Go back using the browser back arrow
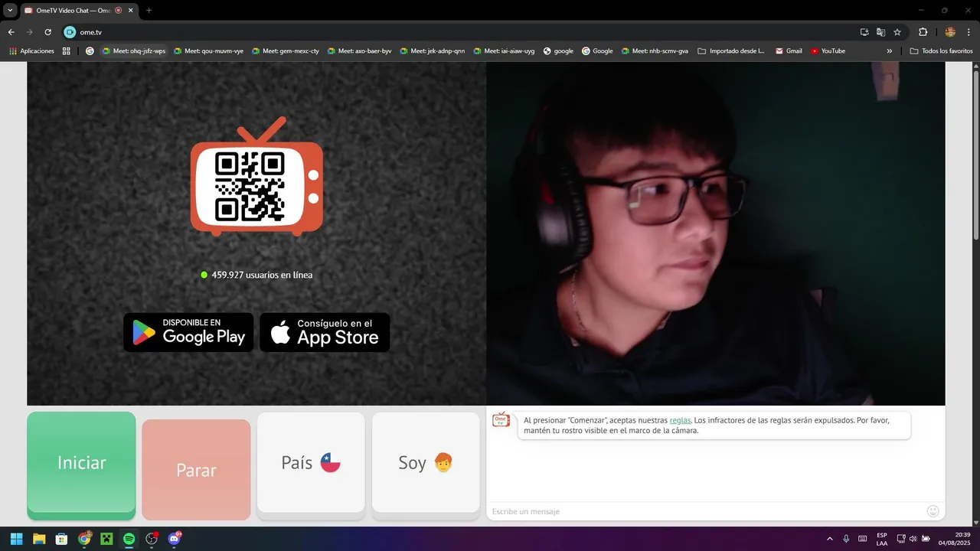This screenshot has height=551, width=980. (x=11, y=32)
